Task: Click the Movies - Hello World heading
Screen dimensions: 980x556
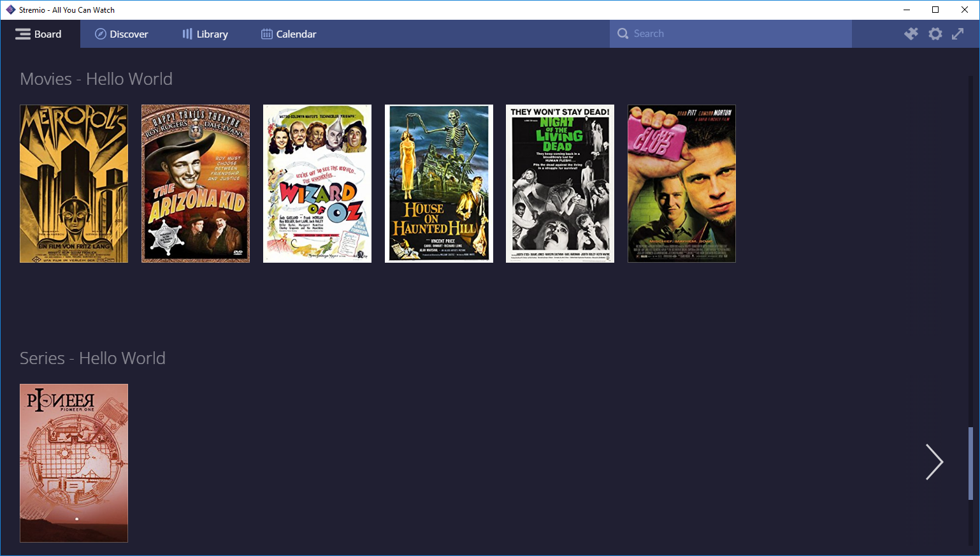Action: pyautogui.click(x=96, y=79)
